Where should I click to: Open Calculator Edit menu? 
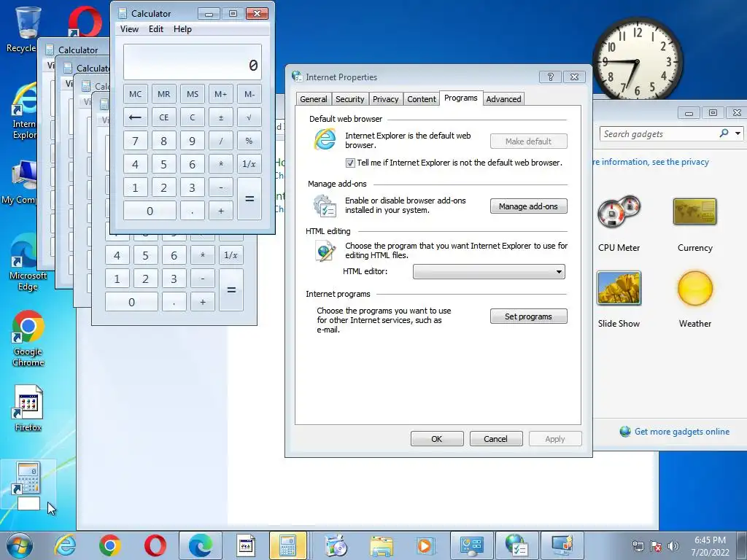[x=156, y=29]
